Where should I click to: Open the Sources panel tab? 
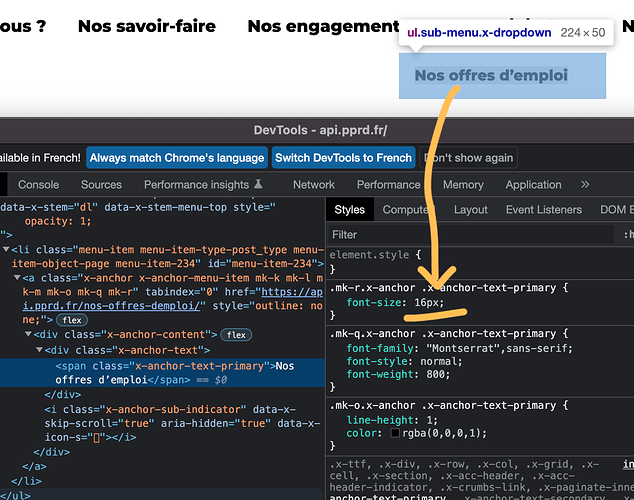(101, 185)
